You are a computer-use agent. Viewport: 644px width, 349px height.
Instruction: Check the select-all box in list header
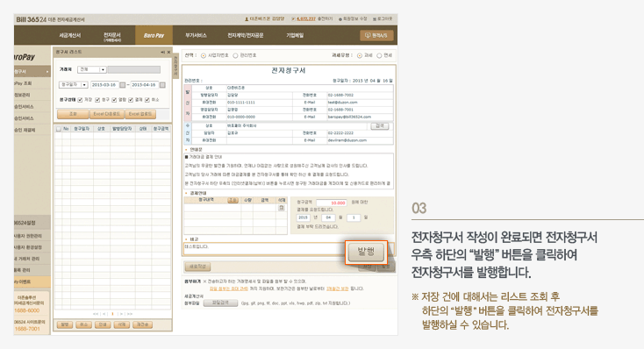pos(58,129)
